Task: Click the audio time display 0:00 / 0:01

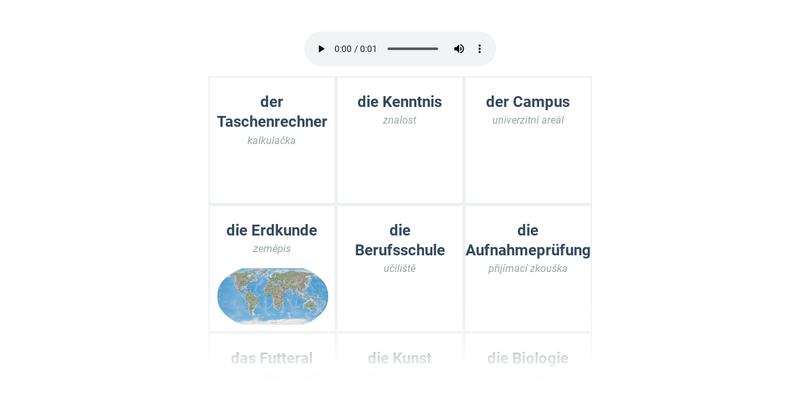Action: 356,49
